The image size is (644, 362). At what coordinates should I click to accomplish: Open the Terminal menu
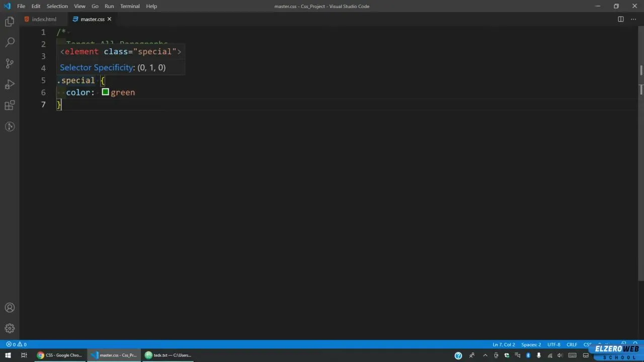130,6
